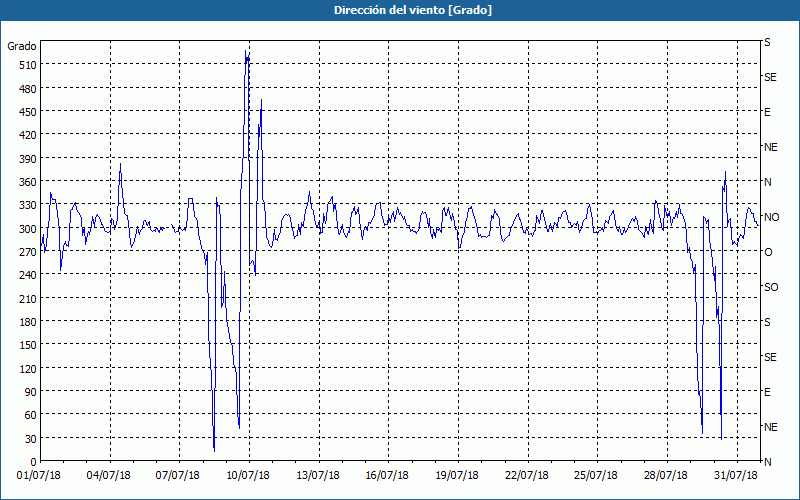Select the upper 'E' compass label beside the 450 line
The image size is (800, 500).
767,112
